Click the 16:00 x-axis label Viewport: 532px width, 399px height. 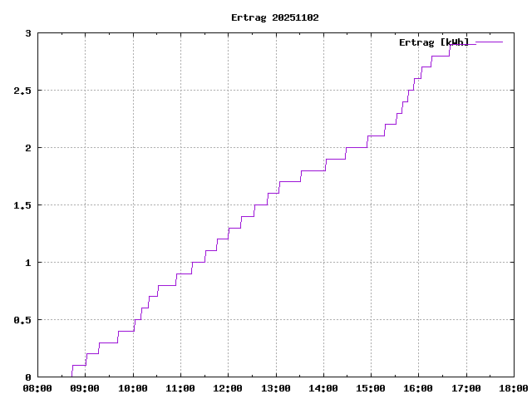pyautogui.click(x=418, y=388)
